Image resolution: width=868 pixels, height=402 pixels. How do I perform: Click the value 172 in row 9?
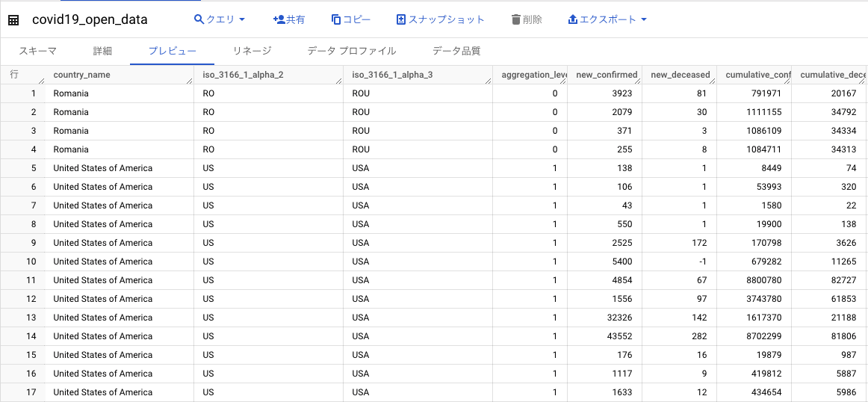click(700, 243)
